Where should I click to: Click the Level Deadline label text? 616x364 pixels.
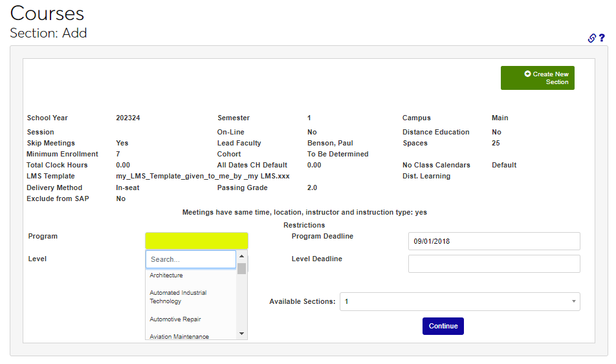coord(316,259)
